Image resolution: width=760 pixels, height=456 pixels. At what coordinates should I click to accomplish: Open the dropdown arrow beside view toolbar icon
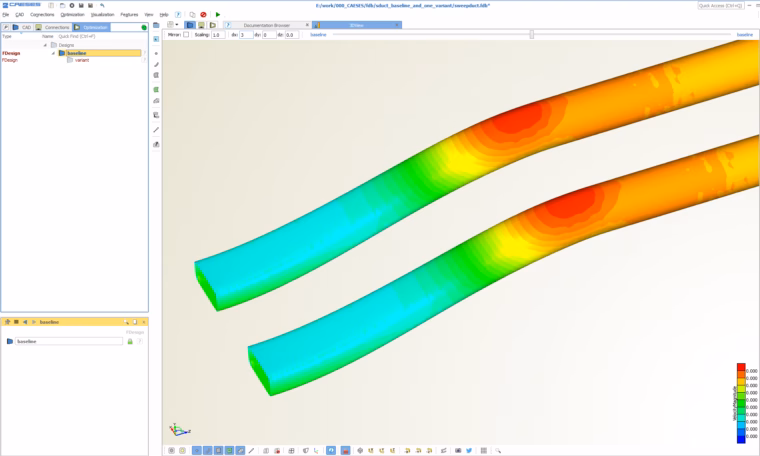(x=177, y=25)
